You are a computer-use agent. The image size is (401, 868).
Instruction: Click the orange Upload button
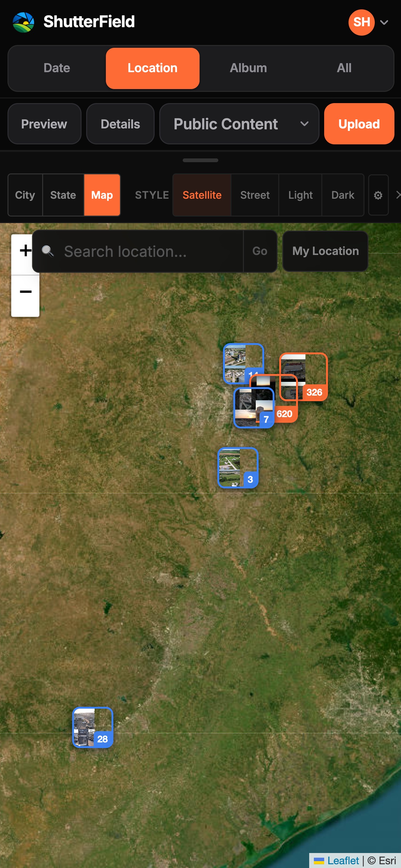(x=359, y=124)
